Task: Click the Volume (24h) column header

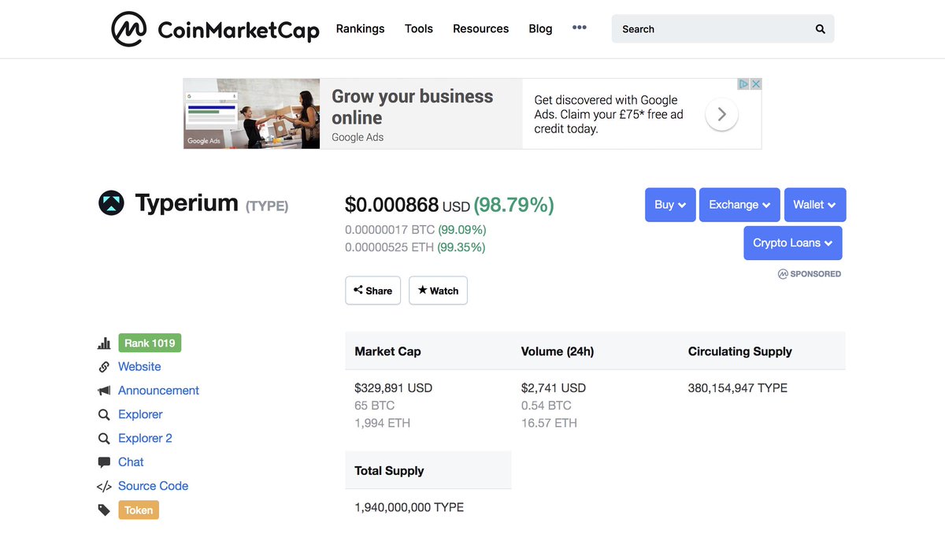Action: 558,351
